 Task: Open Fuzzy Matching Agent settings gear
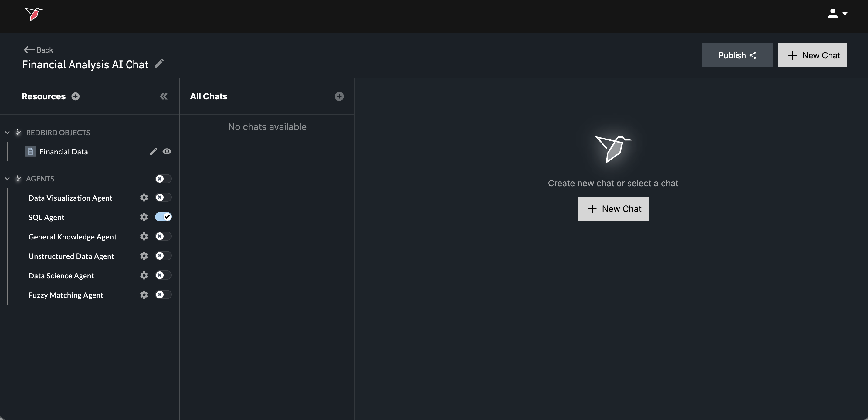[144, 295]
